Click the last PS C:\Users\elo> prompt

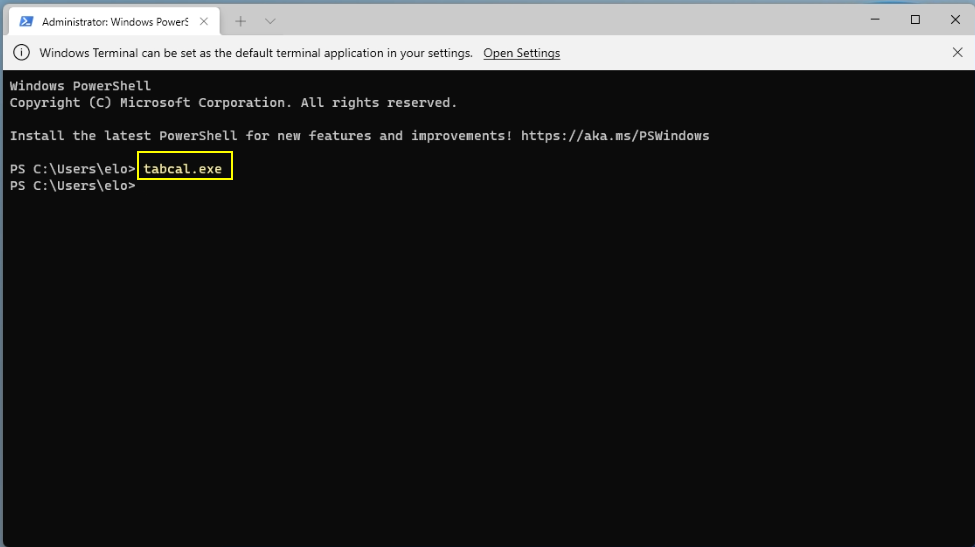coord(72,186)
